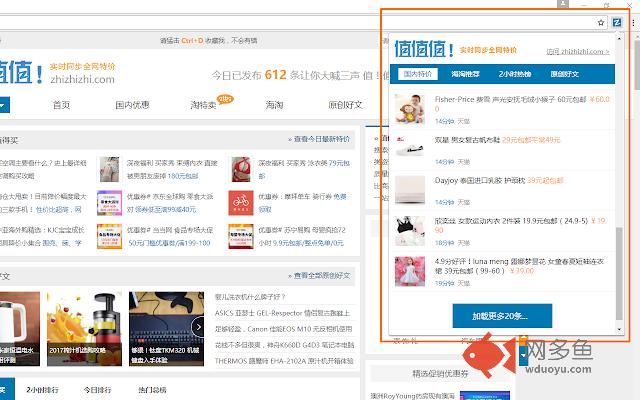
Task: Click the 612 published count text
Action: click(x=276, y=75)
